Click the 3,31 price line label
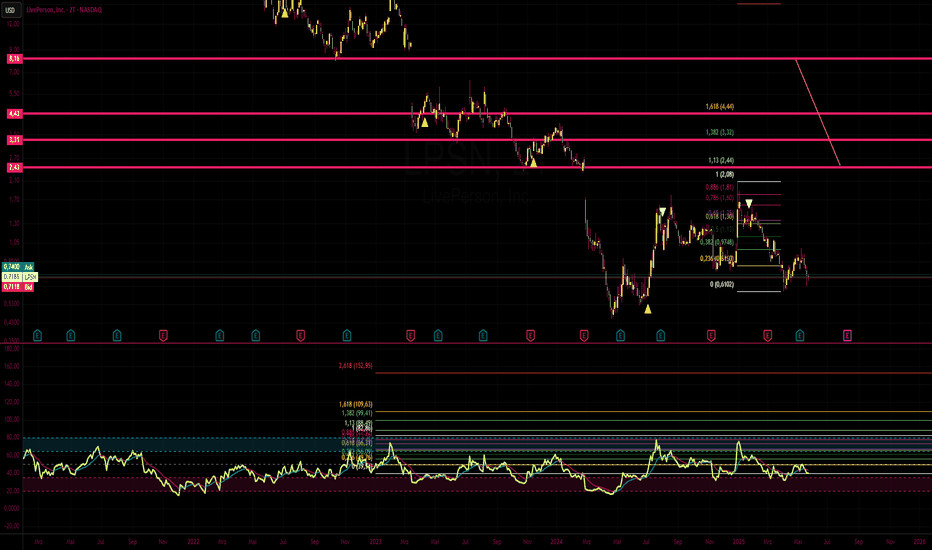Screen dimensions: 932x550 coord(14,140)
